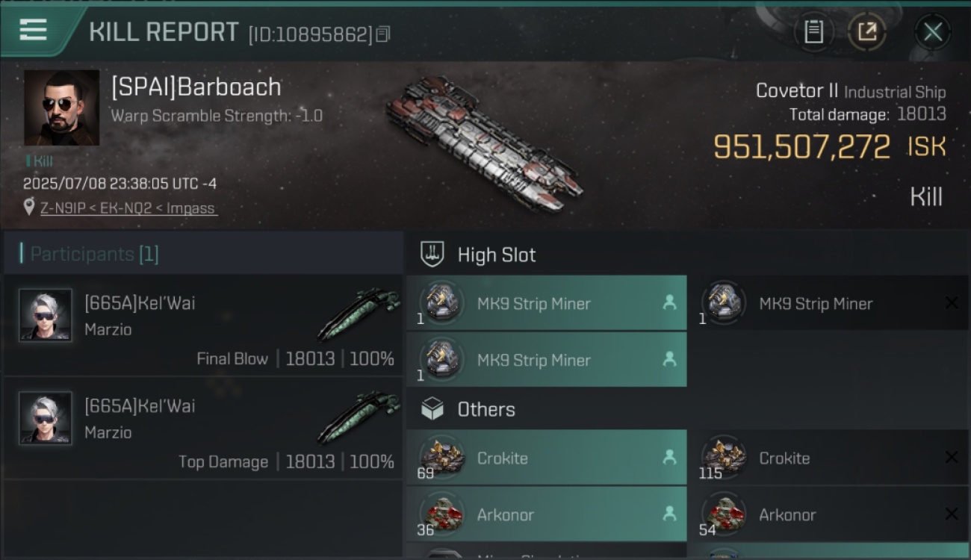The image size is (971, 560).
Task: Select the dropped Arkonor item with quantity 36
Action: 546,514
